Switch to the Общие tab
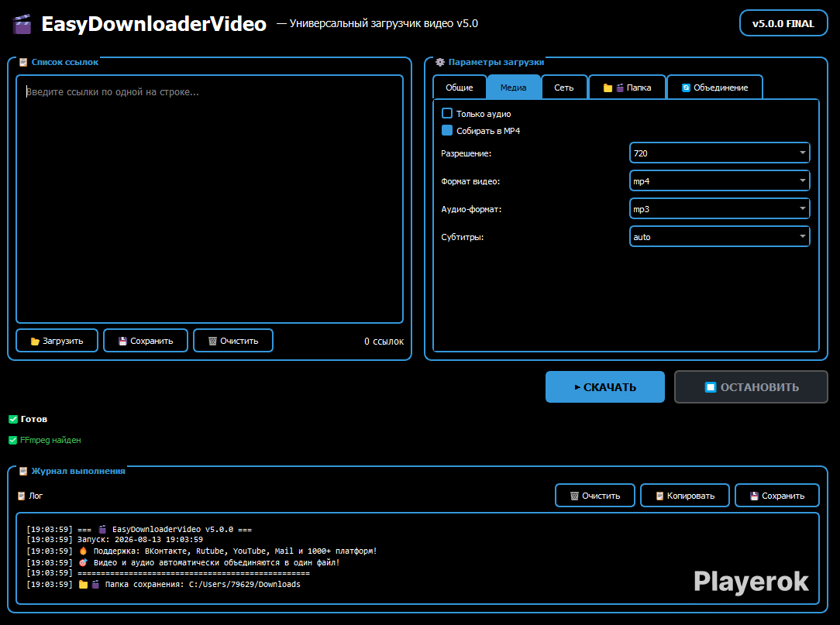Image resolution: width=840 pixels, height=625 pixels. point(460,88)
